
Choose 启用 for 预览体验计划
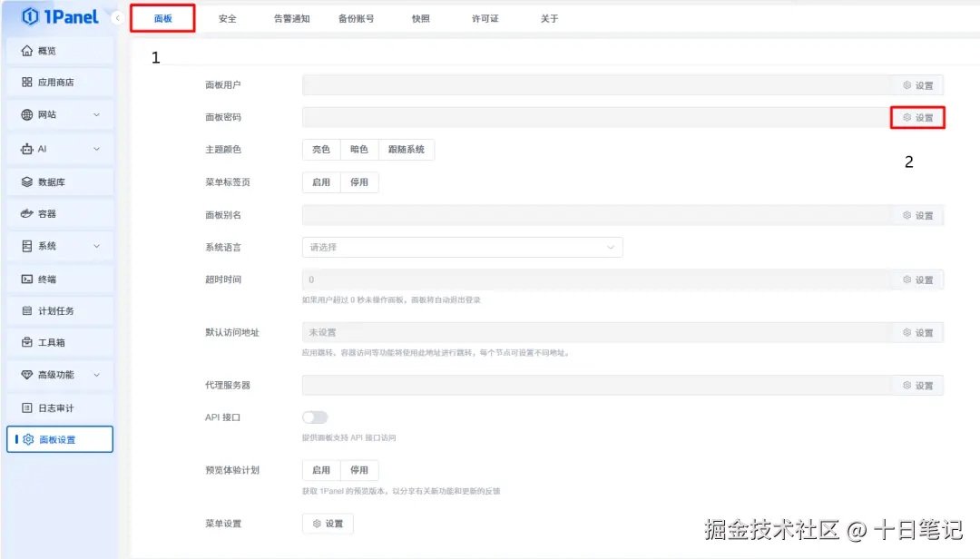321,469
